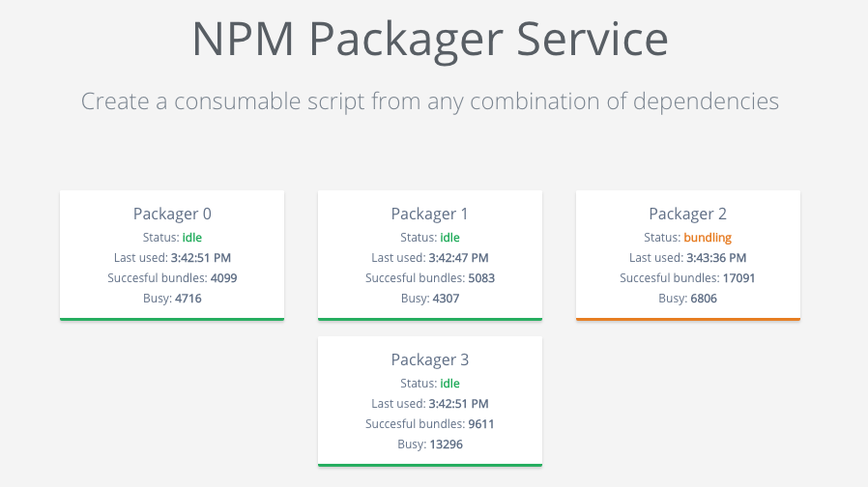Click the busy count 13296
Image resolution: width=868 pixels, height=487 pixels.
tap(452, 444)
